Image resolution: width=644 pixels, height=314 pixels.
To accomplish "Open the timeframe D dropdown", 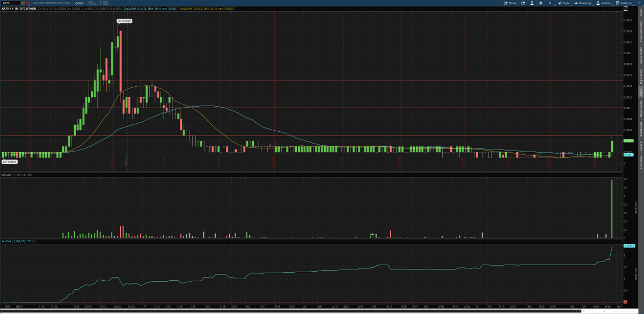I will [x=551, y=3].
